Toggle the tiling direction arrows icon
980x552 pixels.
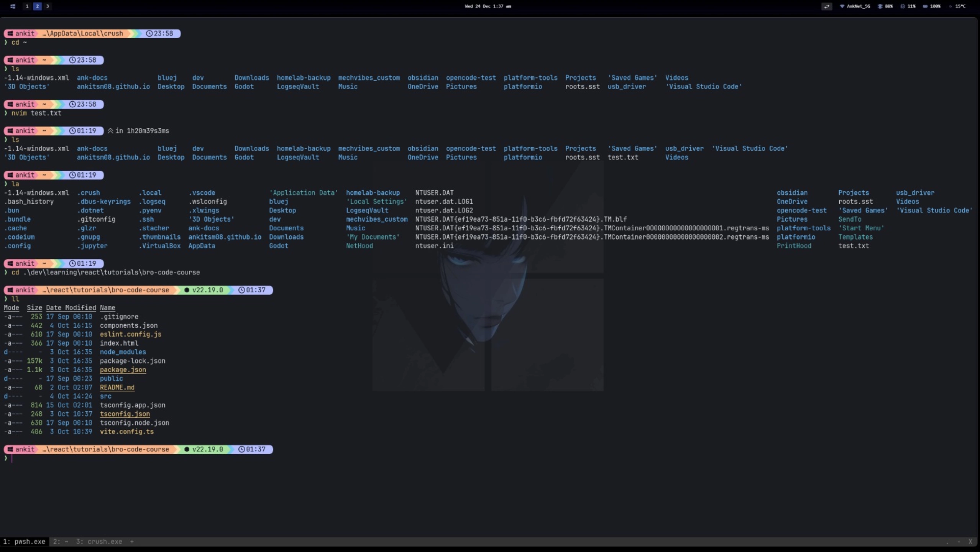coord(826,6)
